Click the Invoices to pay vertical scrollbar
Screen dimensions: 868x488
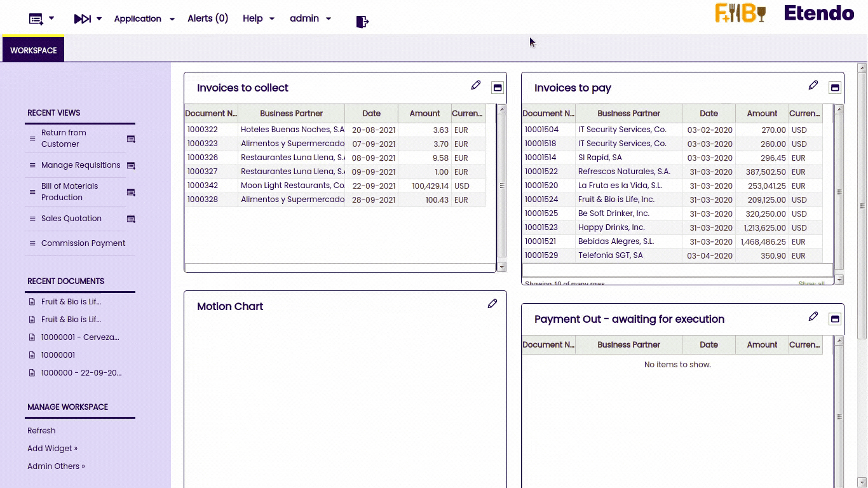point(839,191)
